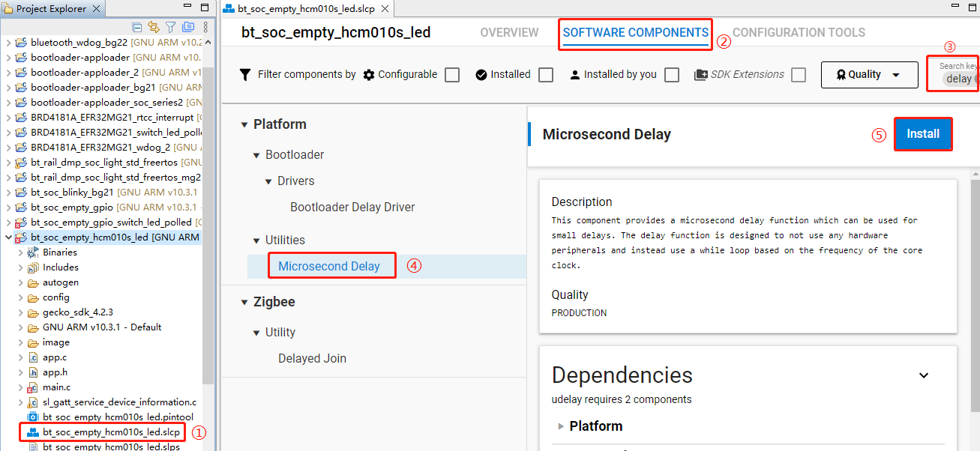This screenshot has width=980, height=451.
Task: Check the Installed filter checkbox
Action: 546,74
